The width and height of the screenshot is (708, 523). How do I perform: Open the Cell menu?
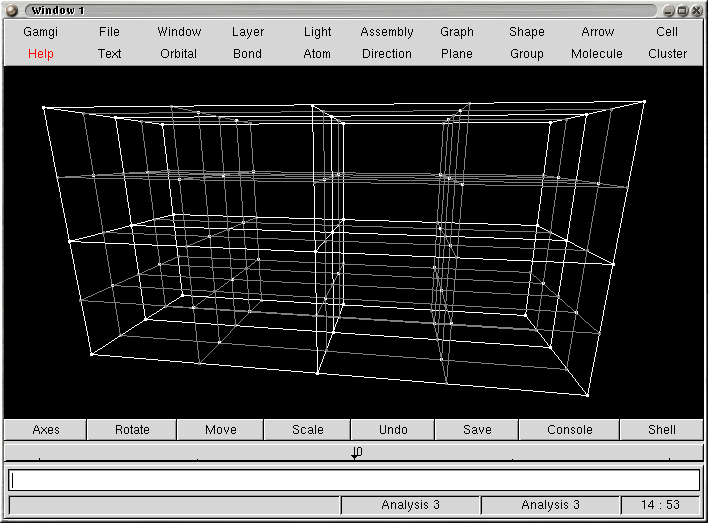[x=667, y=32]
